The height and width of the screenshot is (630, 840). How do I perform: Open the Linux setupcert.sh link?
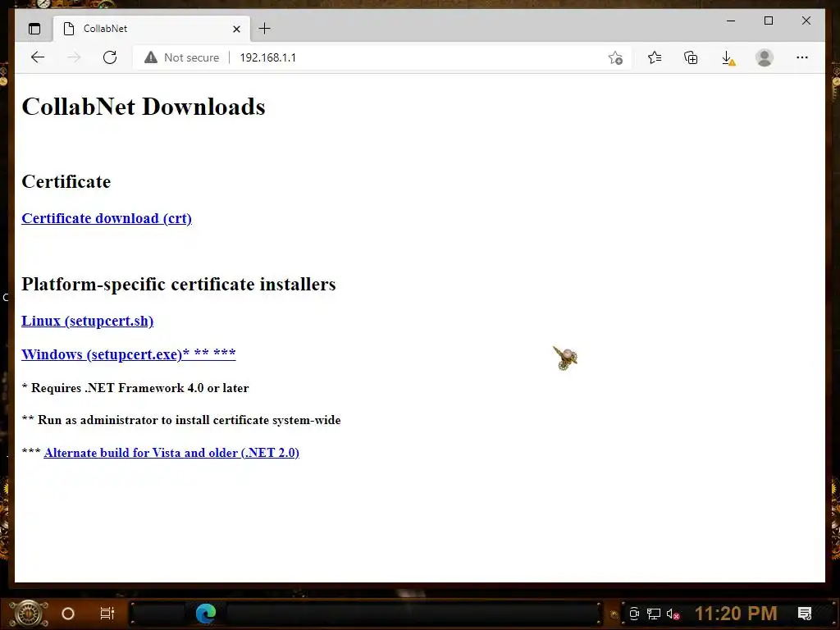coord(87,321)
